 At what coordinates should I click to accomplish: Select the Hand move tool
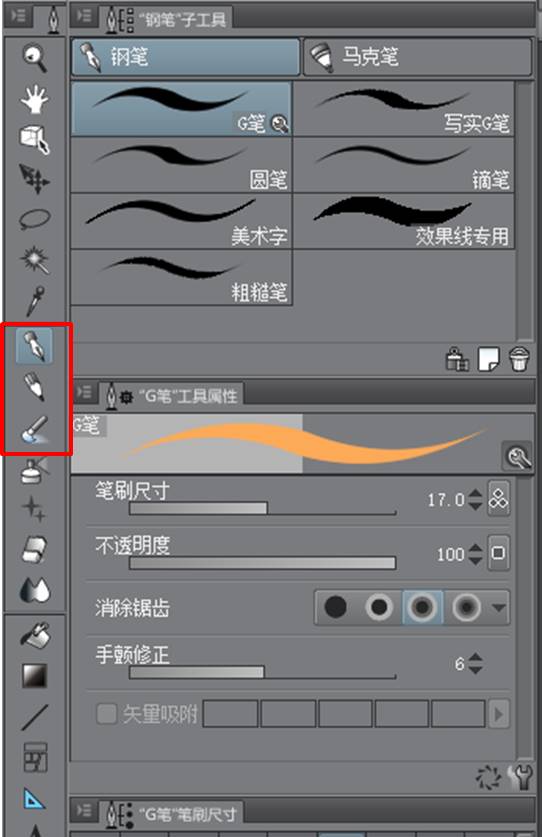[x=35, y=99]
